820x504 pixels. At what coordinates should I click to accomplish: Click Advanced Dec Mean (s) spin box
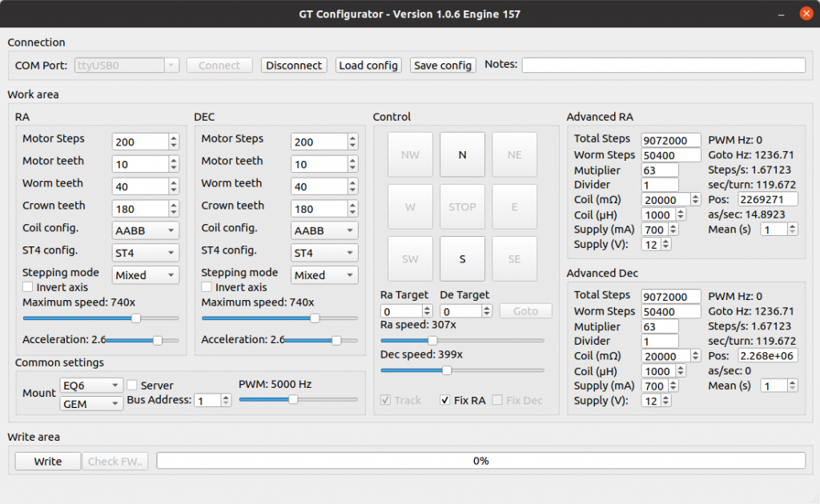coord(779,386)
